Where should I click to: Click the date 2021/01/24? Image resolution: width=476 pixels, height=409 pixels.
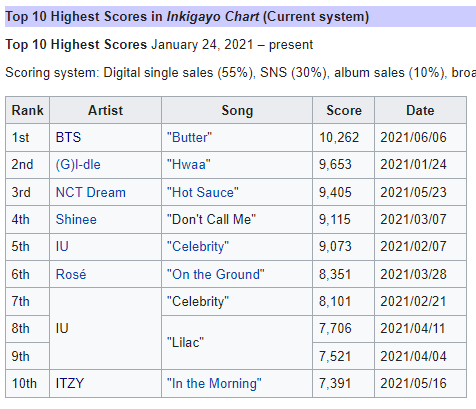413,165
